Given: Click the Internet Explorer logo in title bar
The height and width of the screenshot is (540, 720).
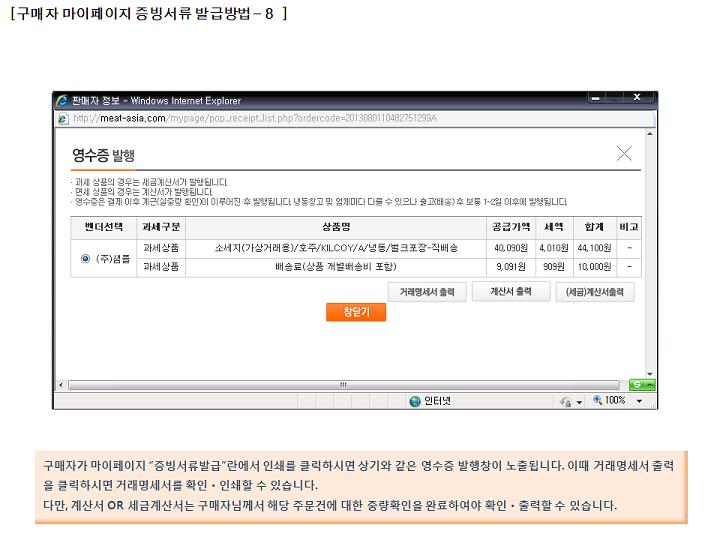Looking at the screenshot, I should click(x=62, y=100).
